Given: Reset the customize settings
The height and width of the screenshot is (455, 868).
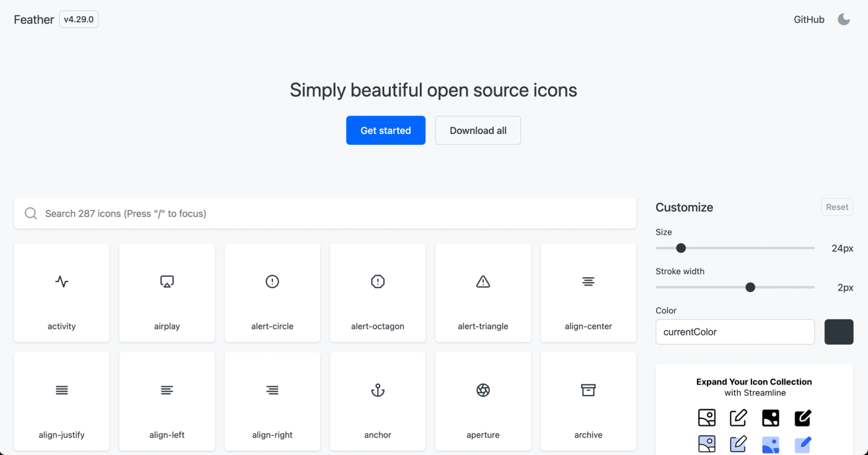Looking at the screenshot, I should 837,207.
